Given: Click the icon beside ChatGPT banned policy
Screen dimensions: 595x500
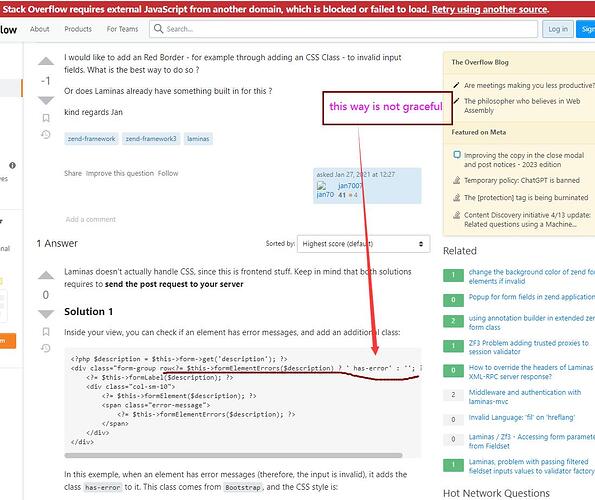Looking at the screenshot, I should [x=457, y=180].
